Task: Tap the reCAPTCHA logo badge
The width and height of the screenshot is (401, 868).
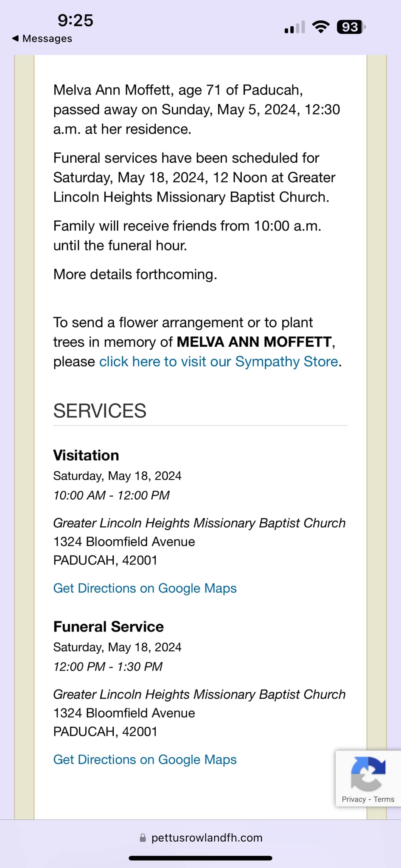Action: point(368,773)
